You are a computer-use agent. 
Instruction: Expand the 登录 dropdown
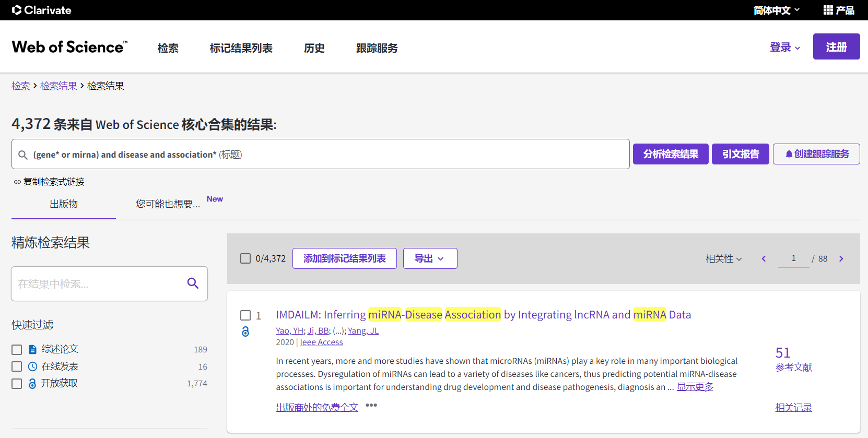tap(785, 47)
